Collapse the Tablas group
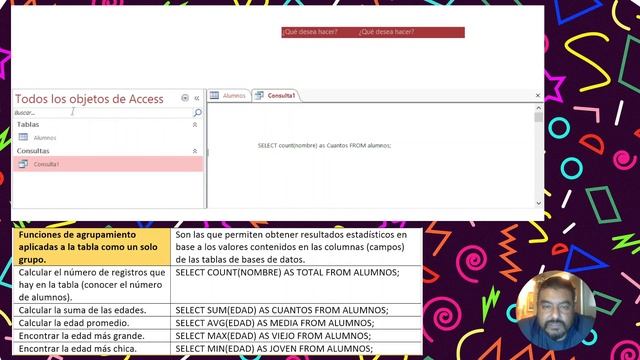This screenshot has height=360, width=640. pyautogui.click(x=195, y=124)
